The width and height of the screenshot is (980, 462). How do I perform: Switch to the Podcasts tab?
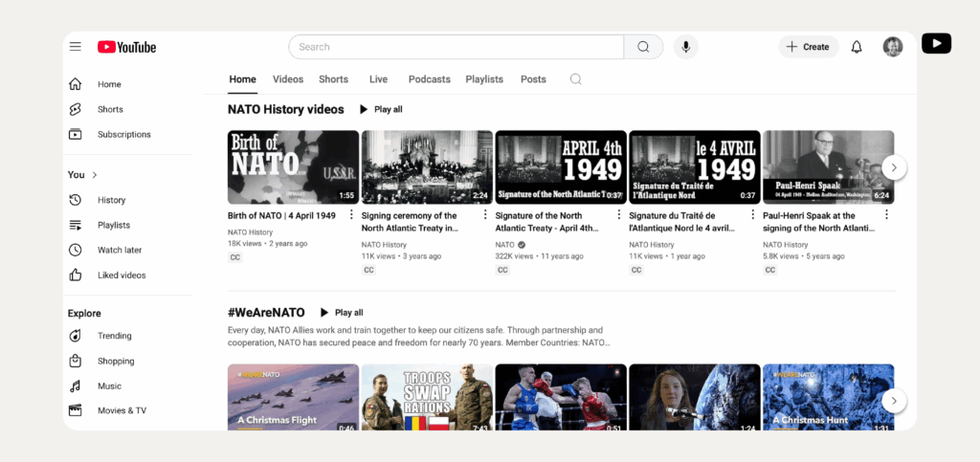430,79
